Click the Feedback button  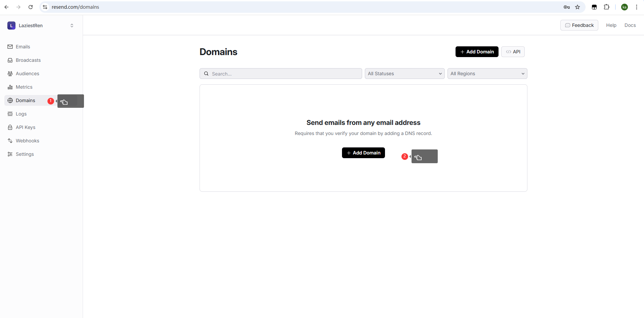(579, 25)
